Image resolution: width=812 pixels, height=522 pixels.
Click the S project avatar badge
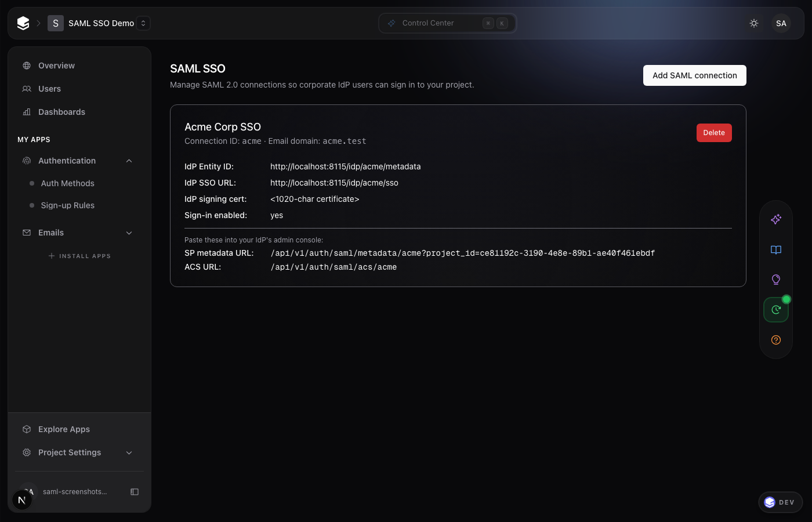(x=56, y=23)
